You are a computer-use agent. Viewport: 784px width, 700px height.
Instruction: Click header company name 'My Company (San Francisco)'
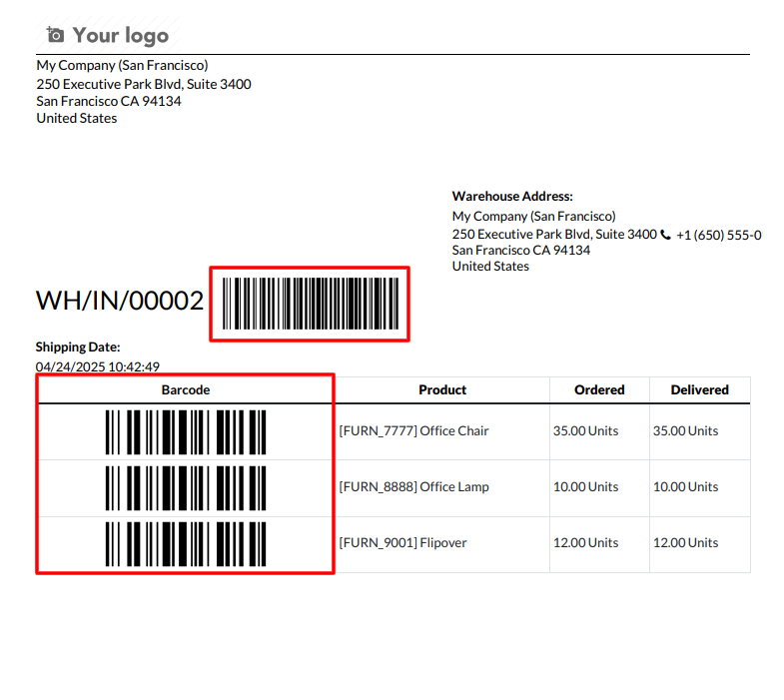[x=122, y=66]
